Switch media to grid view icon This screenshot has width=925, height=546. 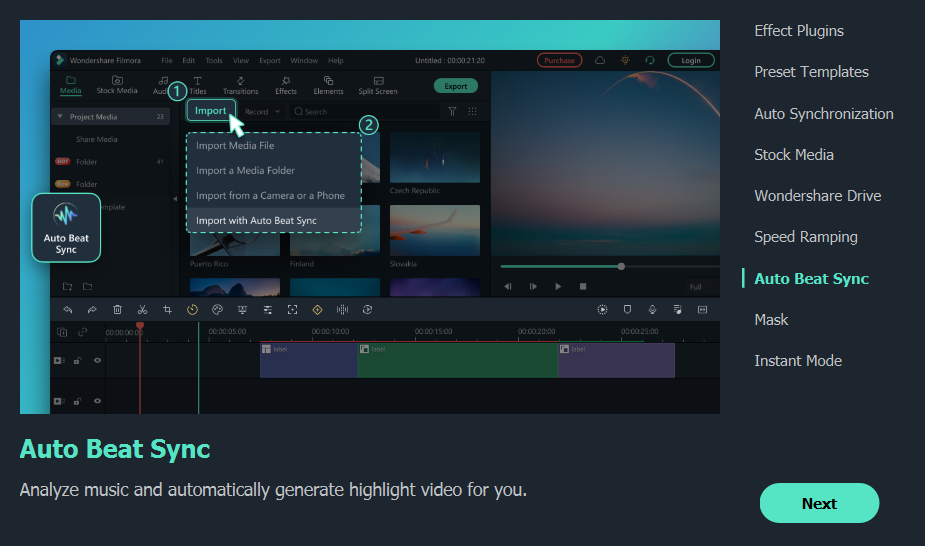point(473,111)
